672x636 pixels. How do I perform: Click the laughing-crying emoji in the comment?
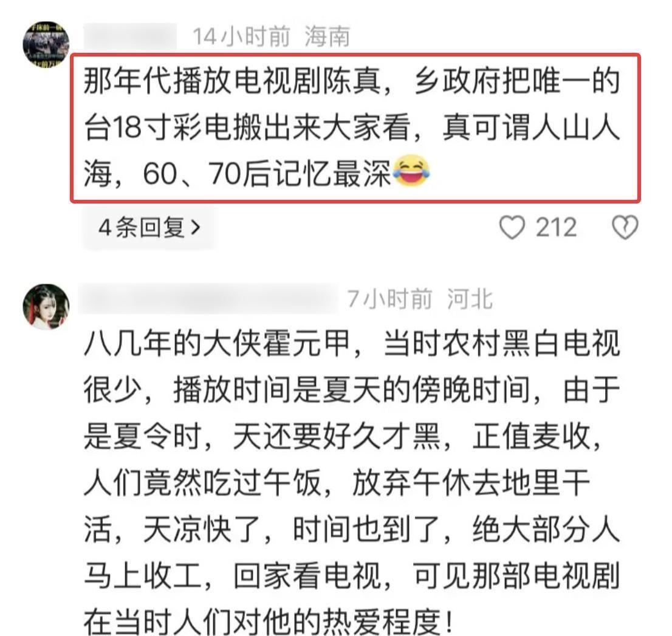(x=411, y=171)
